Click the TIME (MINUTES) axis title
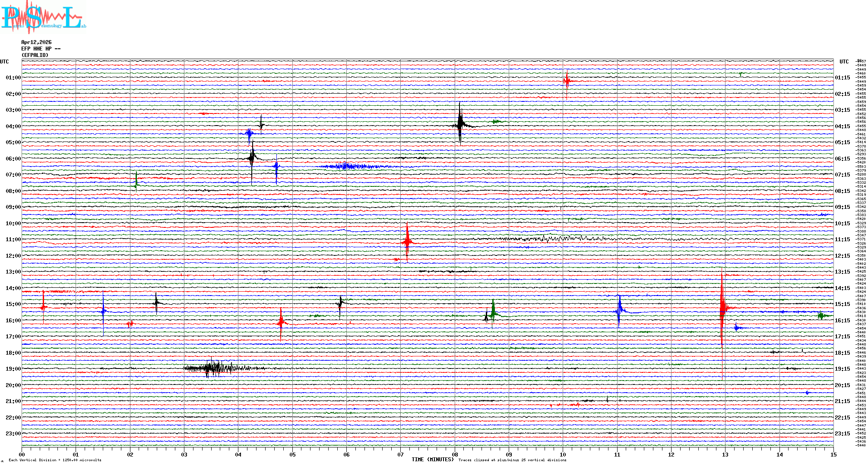The height and width of the screenshot is (466, 868). [x=432, y=460]
